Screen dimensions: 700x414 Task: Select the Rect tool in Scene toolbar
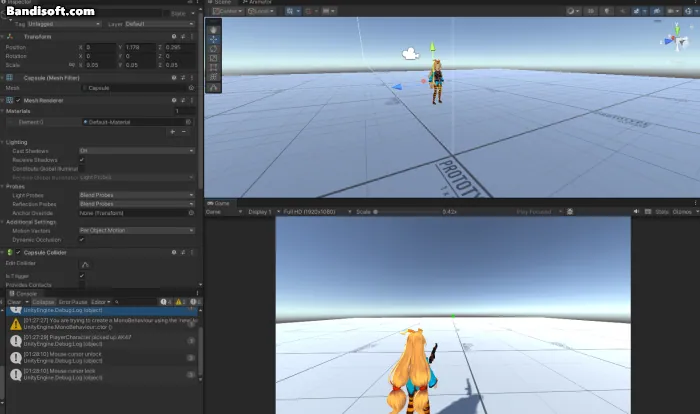pos(213,67)
